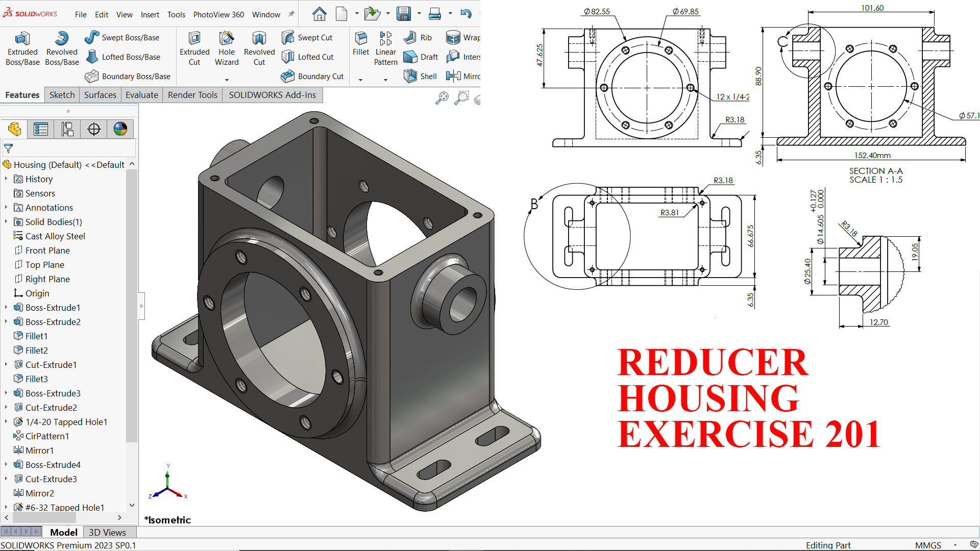
Task: Click the feature tree vertical scrollbar
Action: click(x=132, y=306)
